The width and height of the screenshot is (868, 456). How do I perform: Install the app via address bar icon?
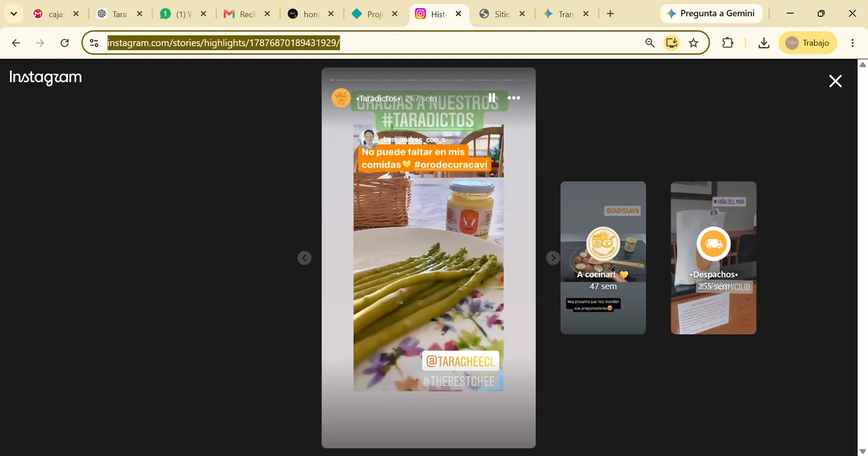[x=672, y=43]
